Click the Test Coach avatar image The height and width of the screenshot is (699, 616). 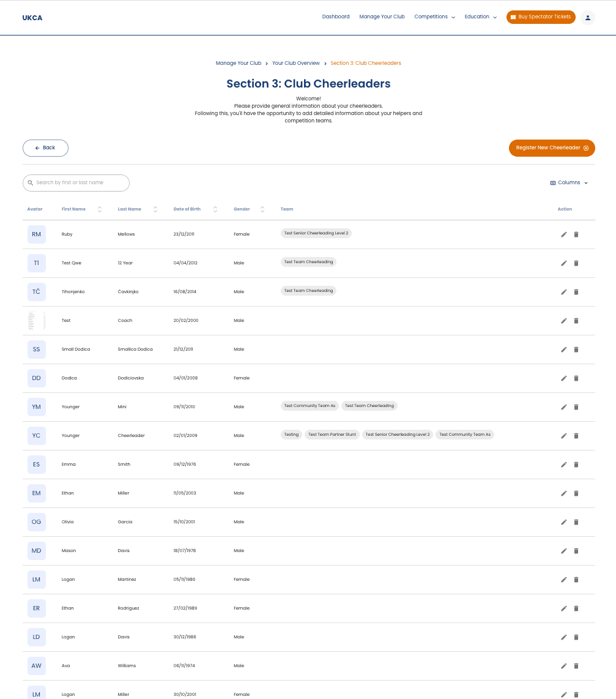37,321
